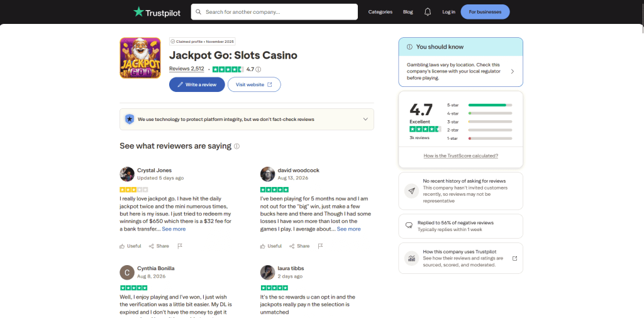Viewport: 644px width, 318px height.
Task: Click Write a review button
Action: point(197,84)
